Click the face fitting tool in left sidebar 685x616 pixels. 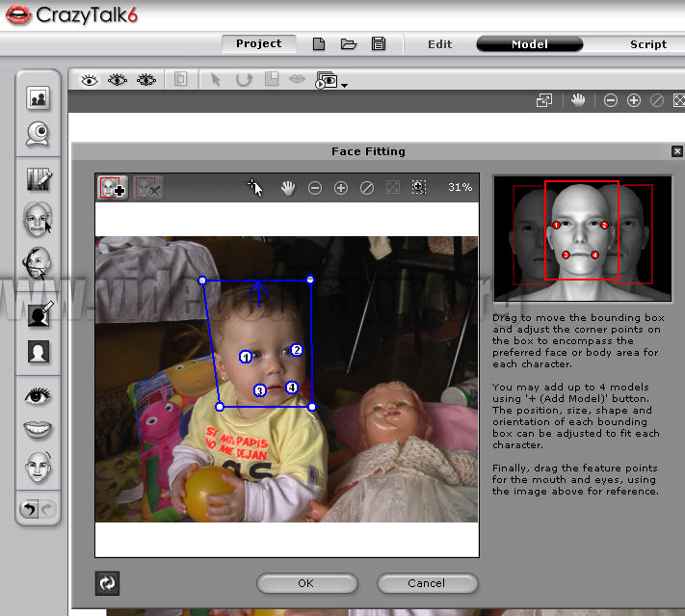pos(39,220)
